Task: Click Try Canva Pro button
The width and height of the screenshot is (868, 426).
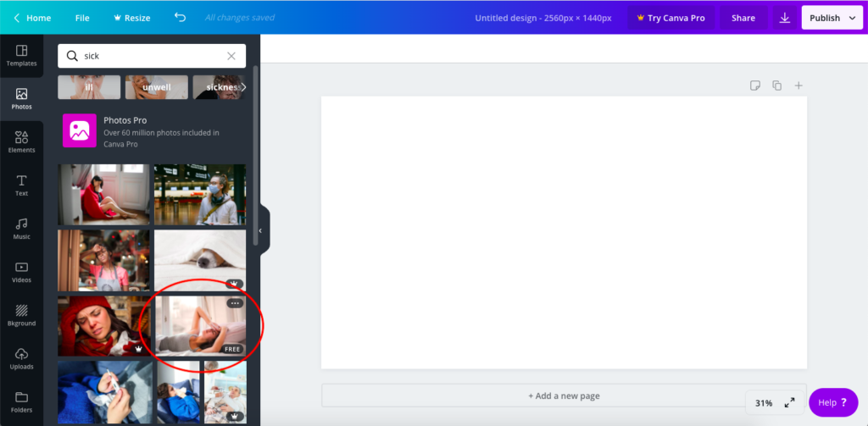Action: pyautogui.click(x=671, y=18)
